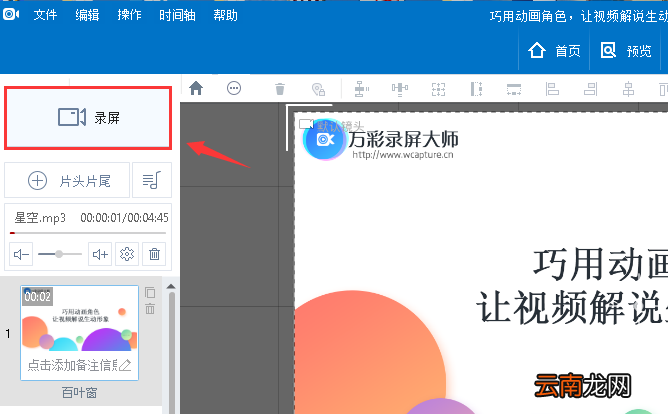The image size is (668, 414).
Task: Click the lock position pin icon
Action: click(318, 89)
